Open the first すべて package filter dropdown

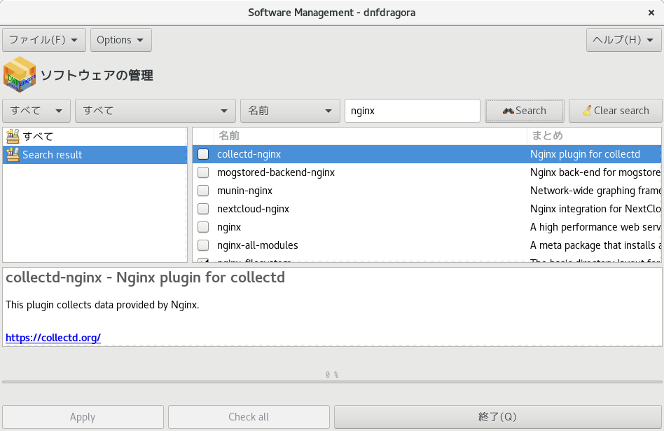[x=36, y=111]
